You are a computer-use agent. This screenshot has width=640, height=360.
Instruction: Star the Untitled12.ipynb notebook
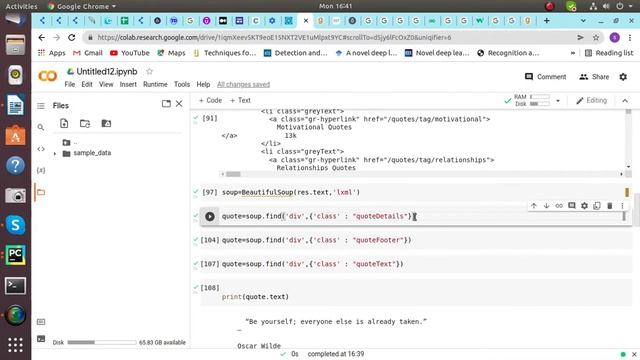[149, 71]
